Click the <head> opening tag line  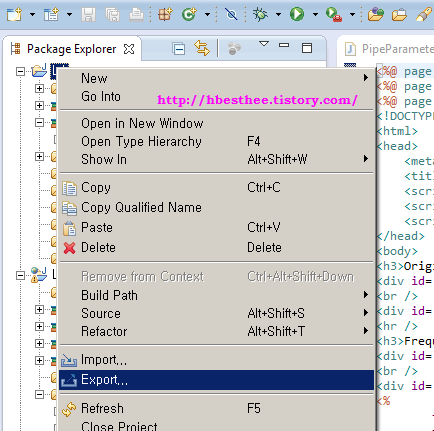(x=397, y=146)
